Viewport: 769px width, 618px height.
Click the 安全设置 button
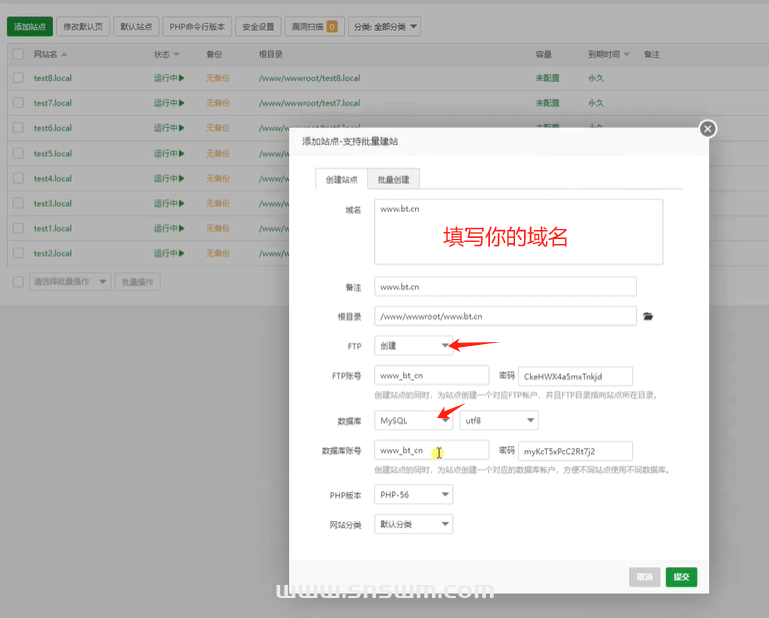click(258, 26)
